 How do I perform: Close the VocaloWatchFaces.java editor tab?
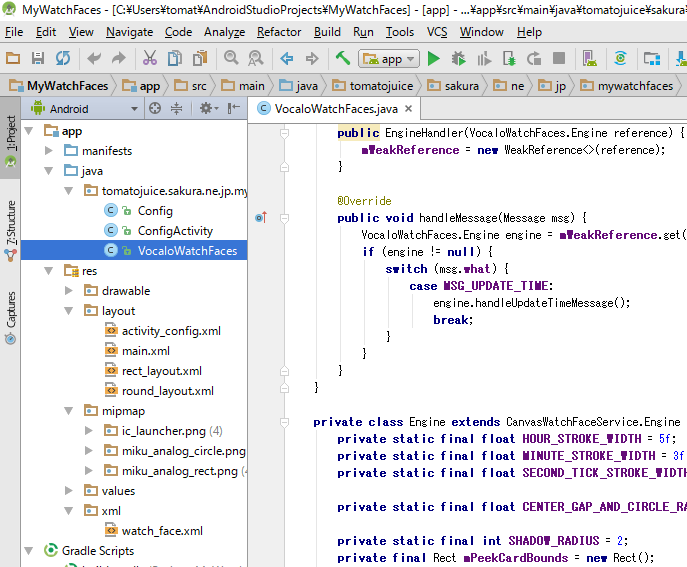(x=410, y=108)
